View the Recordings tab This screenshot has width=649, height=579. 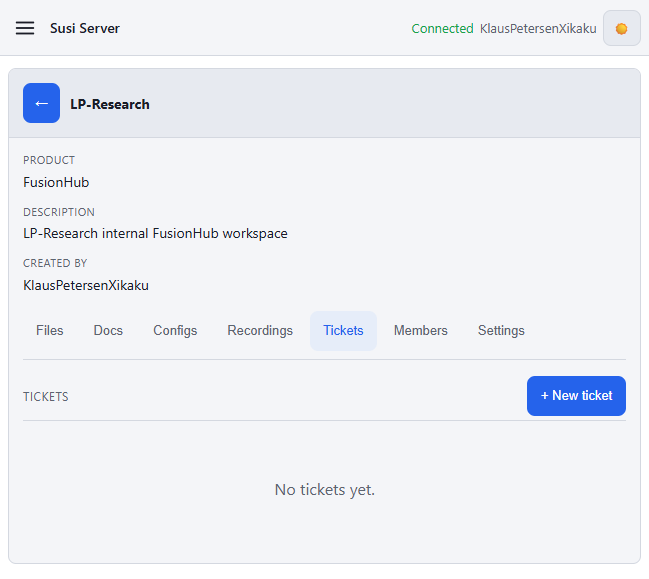(260, 330)
